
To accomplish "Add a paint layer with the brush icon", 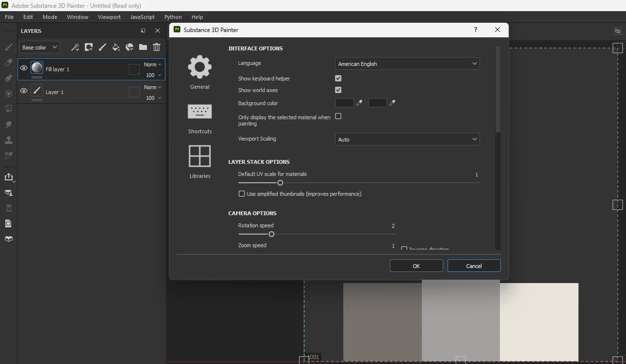I will pyautogui.click(x=102, y=47).
